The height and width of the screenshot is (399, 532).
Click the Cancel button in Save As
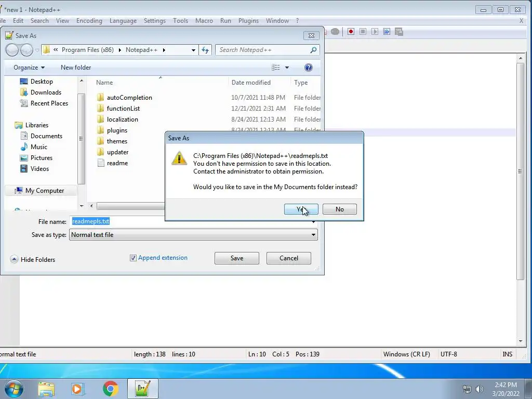[x=289, y=258]
